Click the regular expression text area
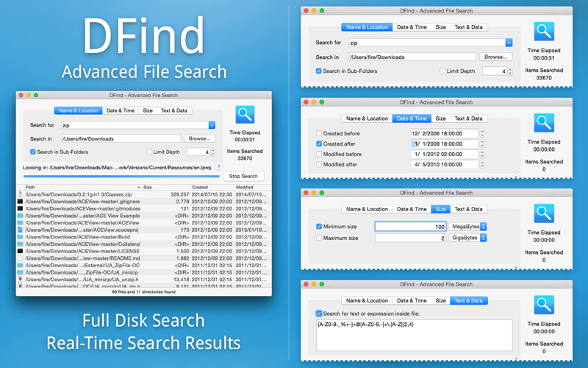The image size is (588, 368). [x=415, y=336]
